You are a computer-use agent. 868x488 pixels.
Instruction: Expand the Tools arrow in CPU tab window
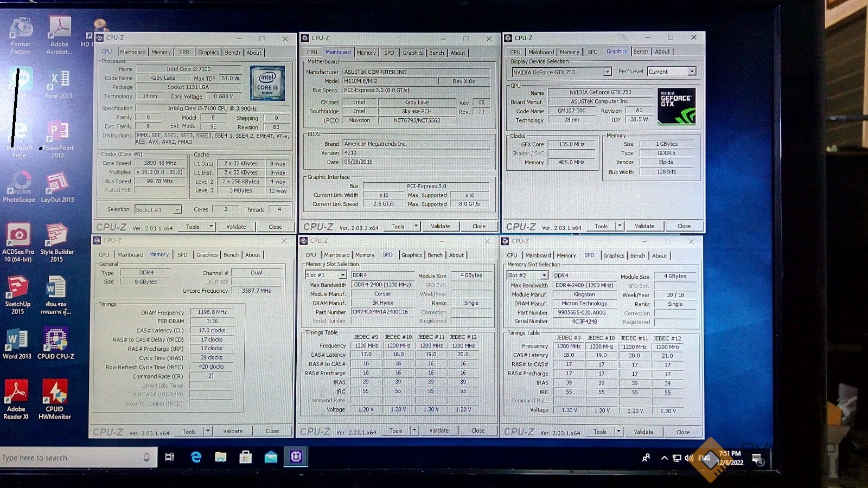(211, 227)
